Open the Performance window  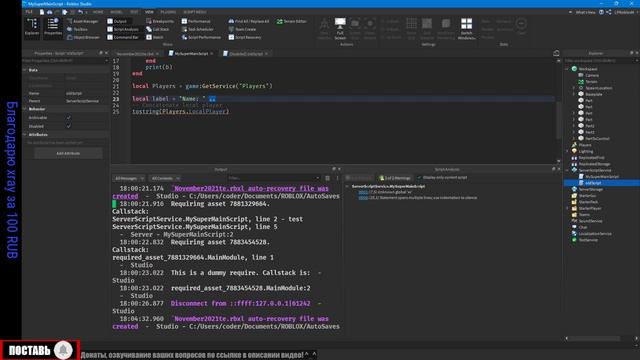click(196, 21)
